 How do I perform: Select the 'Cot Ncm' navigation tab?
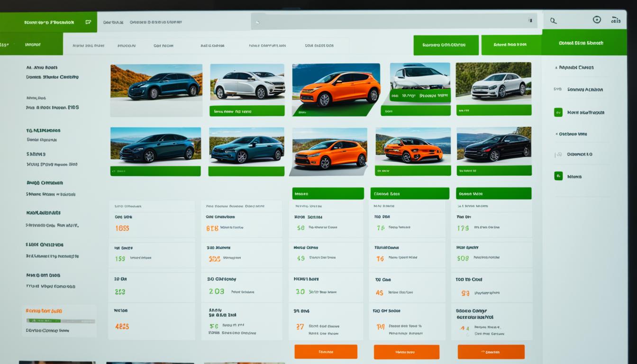[164, 46]
